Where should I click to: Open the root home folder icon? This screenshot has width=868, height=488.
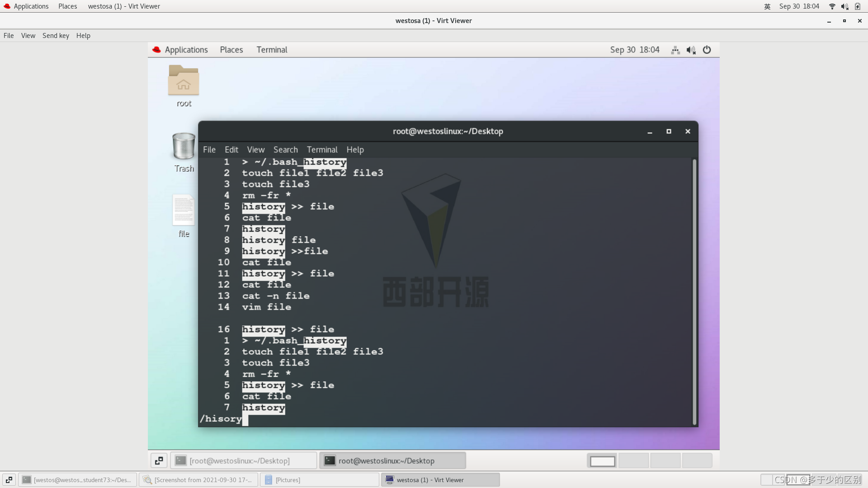point(184,81)
